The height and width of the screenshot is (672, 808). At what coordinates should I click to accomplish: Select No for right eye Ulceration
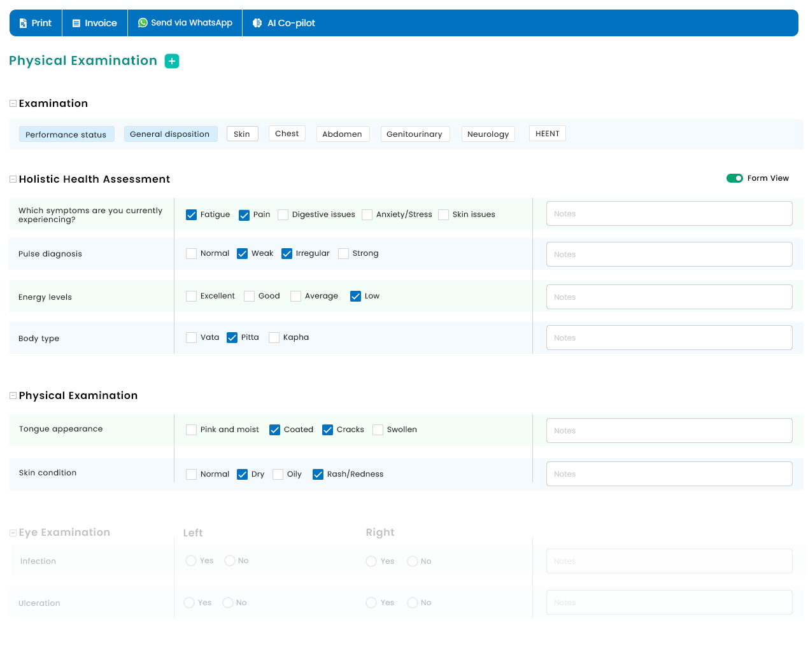tap(413, 603)
